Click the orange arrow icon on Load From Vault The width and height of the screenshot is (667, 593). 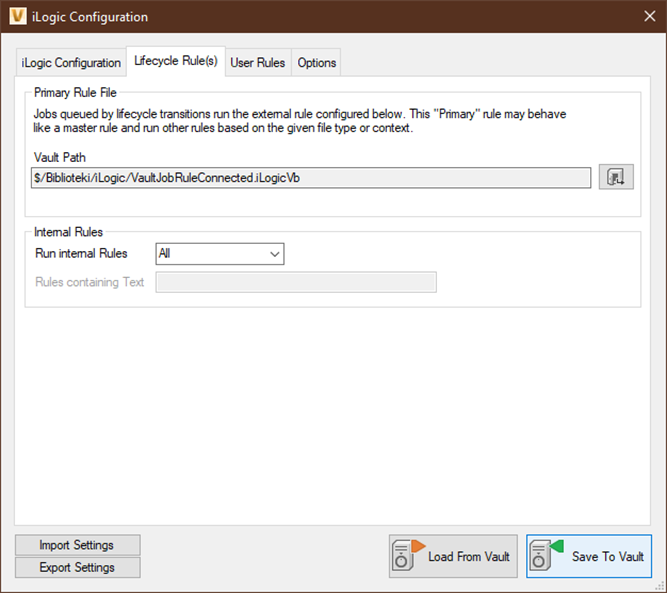click(417, 546)
